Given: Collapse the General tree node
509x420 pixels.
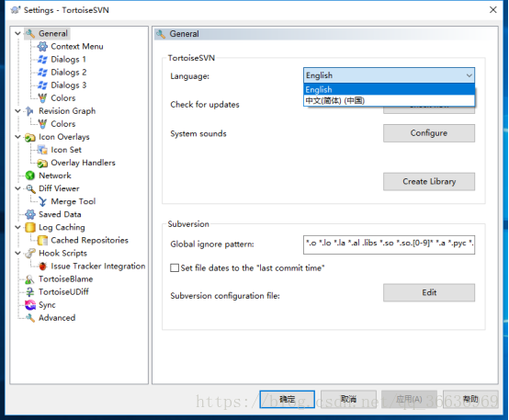Looking at the screenshot, I should point(17,33).
